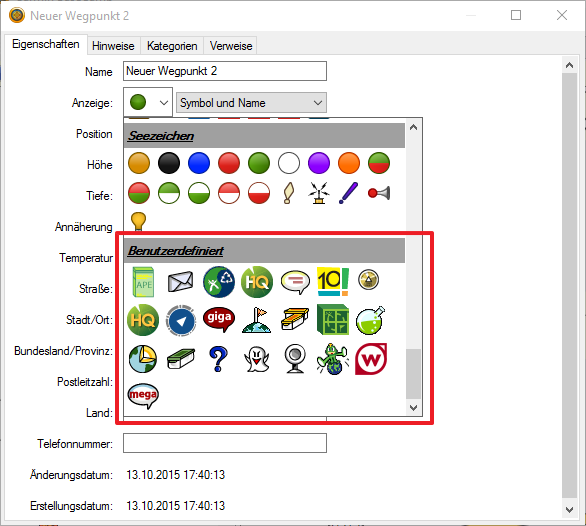This screenshot has width=586, height=526.
Task: Pick the blue compass arrow symbol
Action: [181, 320]
